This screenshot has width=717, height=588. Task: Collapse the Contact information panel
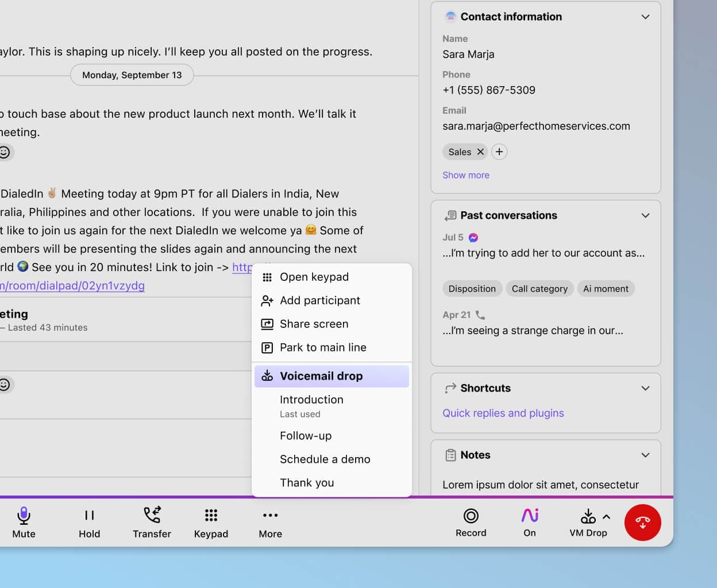(645, 17)
